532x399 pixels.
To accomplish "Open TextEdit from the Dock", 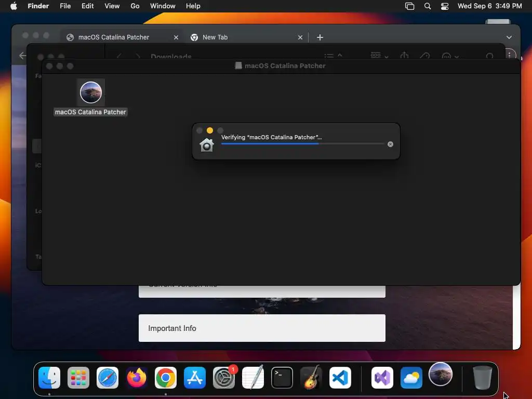I will click(253, 377).
